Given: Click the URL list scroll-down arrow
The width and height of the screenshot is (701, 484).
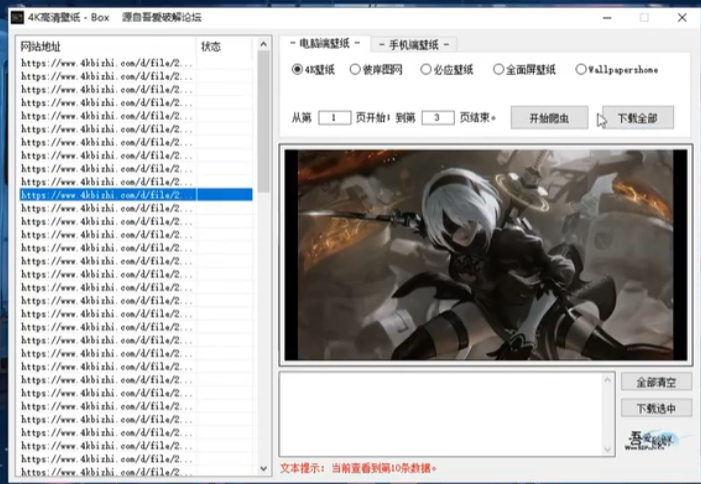Looking at the screenshot, I should click(x=263, y=468).
